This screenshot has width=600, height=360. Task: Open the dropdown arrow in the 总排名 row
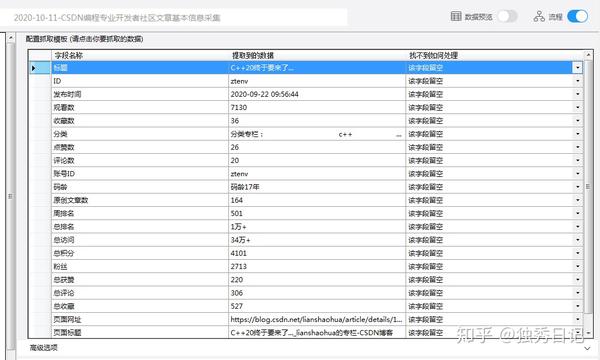coord(577,227)
